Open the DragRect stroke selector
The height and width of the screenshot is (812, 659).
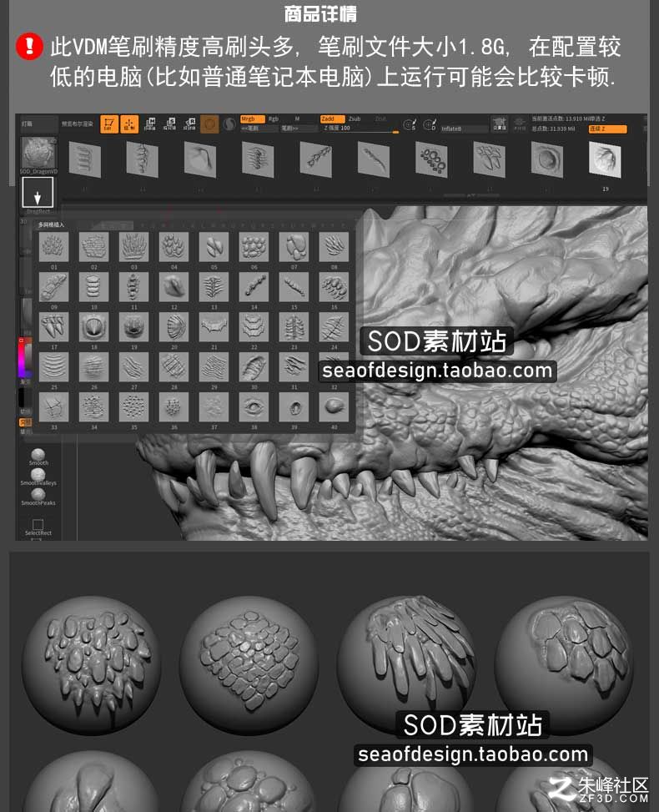[38, 193]
